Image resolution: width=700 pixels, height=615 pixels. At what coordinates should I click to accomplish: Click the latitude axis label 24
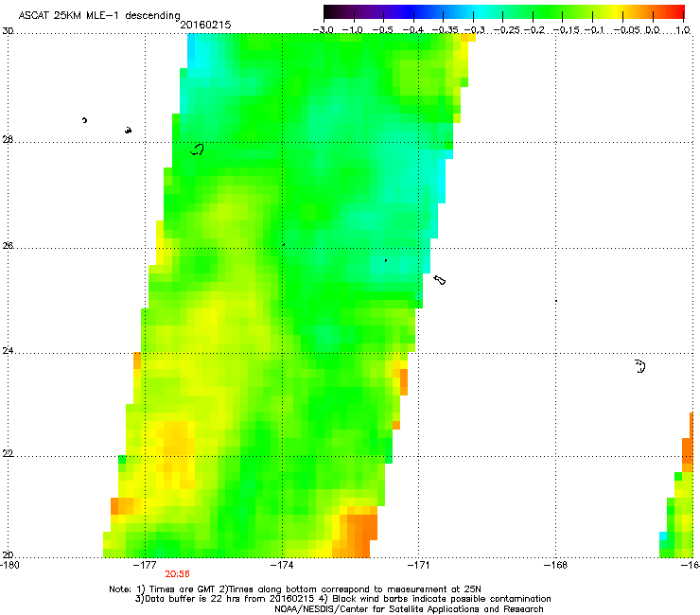(x=8, y=351)
